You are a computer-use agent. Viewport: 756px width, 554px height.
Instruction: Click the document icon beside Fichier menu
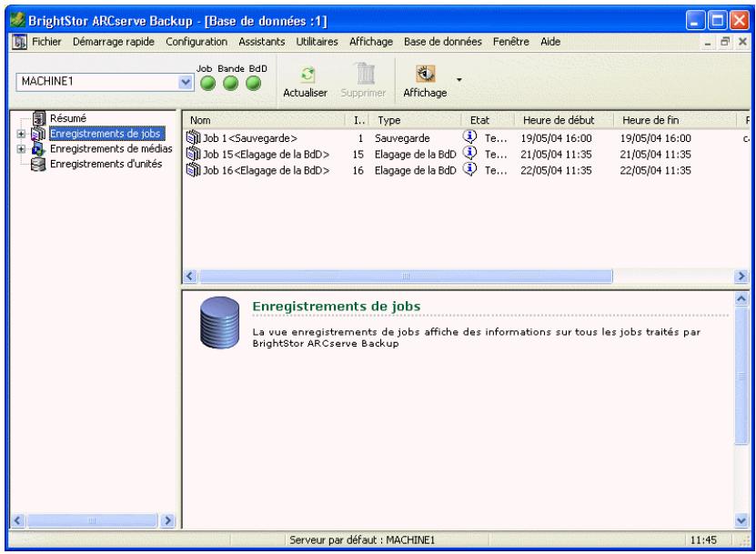(x=20, y=42)
